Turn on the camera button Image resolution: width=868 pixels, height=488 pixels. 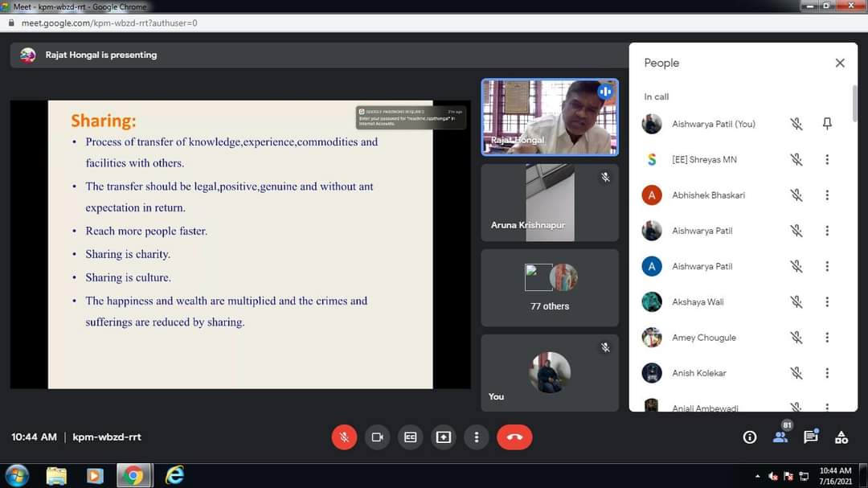point(377,437)
